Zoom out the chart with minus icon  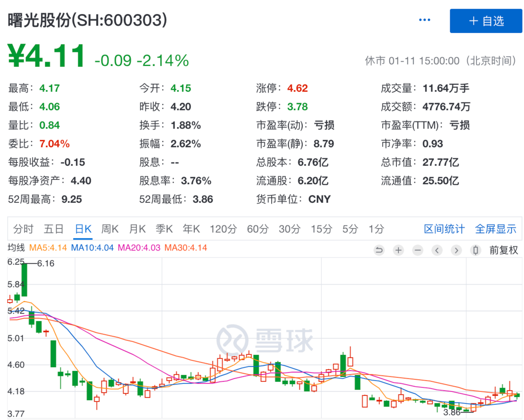click(418, 250)
